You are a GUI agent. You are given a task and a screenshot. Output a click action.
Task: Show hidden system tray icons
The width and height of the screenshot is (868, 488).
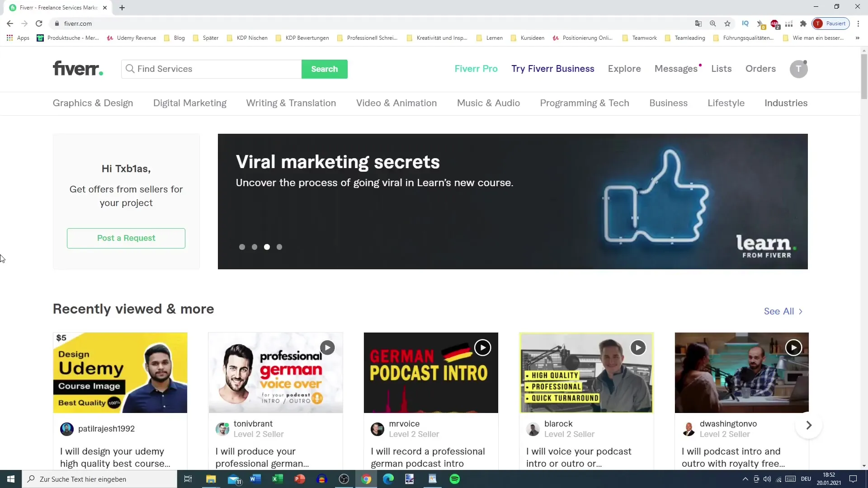point(745,479)
